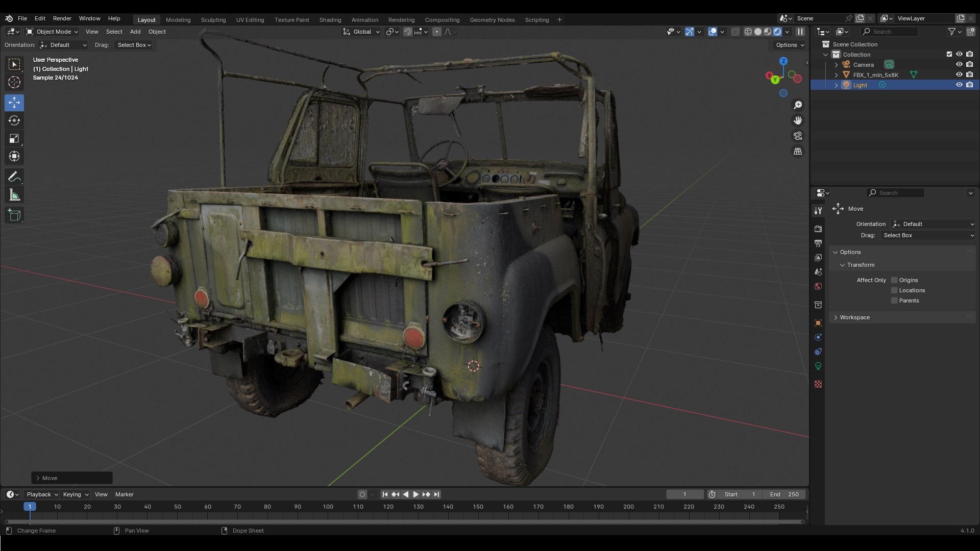Enable Affect Only Locations checkbox
Image resolution: width=980 pixels, height=551 pixels.
point(894,290)
